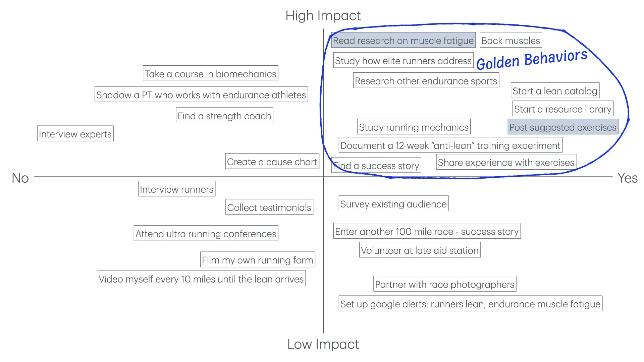Click 'Volunteer at late aid station' box
This screenshot has width=644, height=362.
click(420, 250)
